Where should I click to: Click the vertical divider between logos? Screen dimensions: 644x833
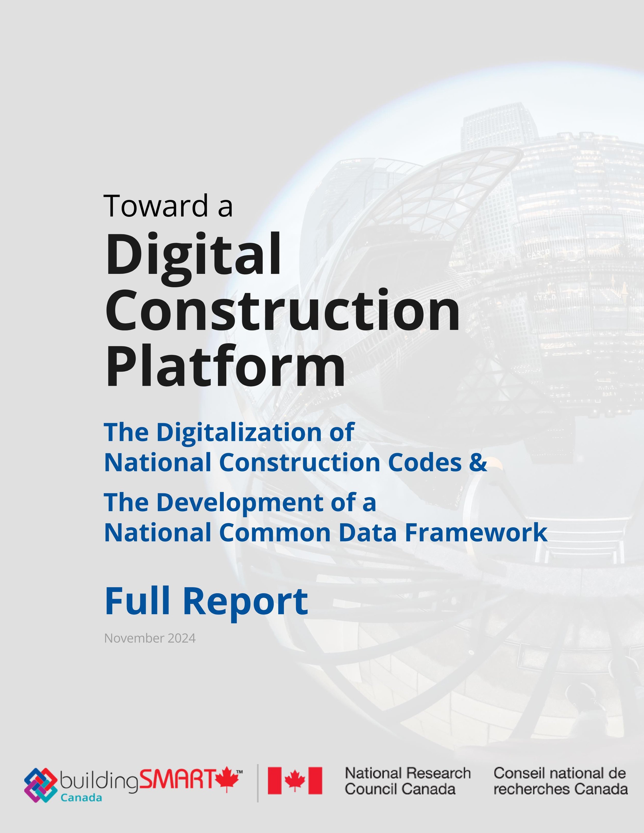tap(258, 783)
